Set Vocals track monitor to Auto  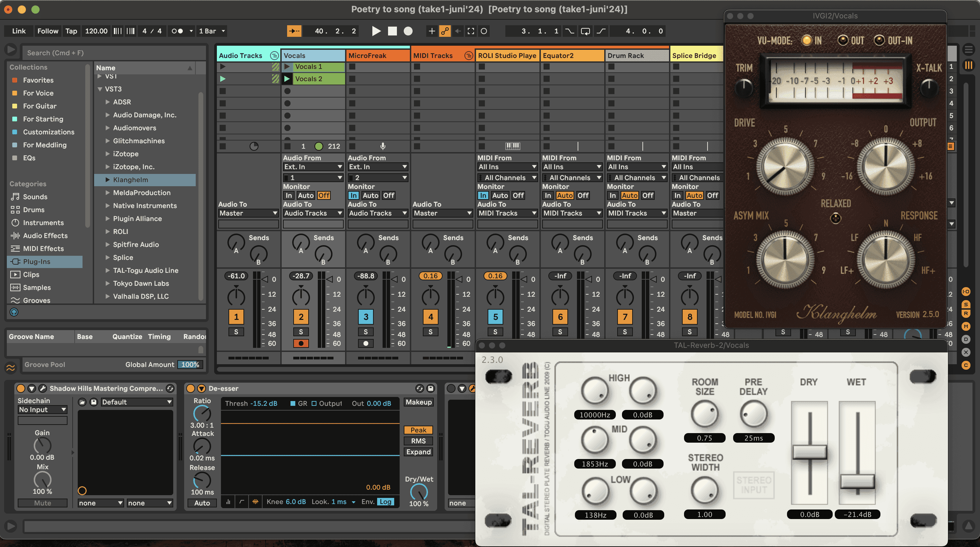pyautogui.click(x=306, y=195)
